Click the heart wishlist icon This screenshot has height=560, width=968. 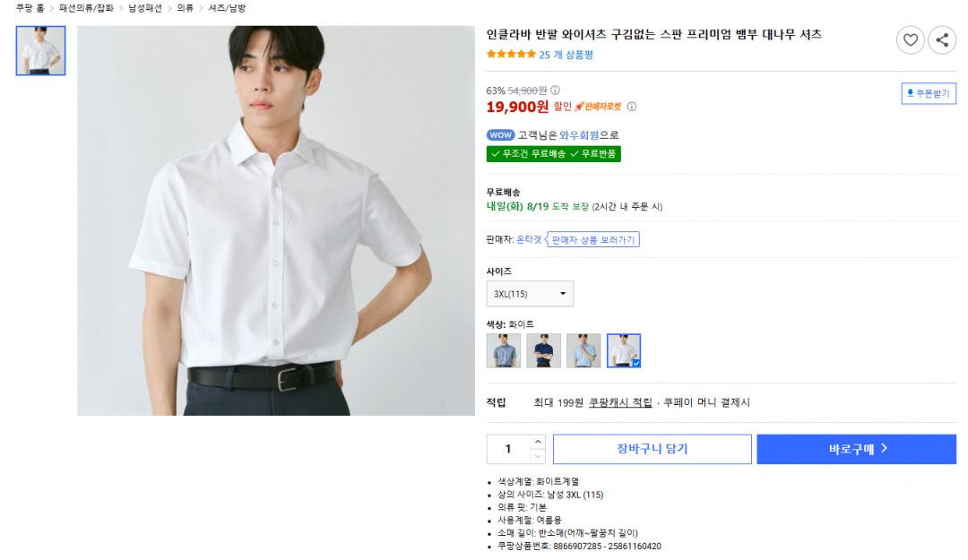(x=910, y=39)
